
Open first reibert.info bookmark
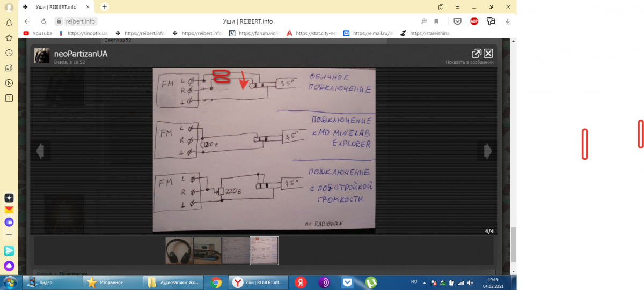(140, 33)
